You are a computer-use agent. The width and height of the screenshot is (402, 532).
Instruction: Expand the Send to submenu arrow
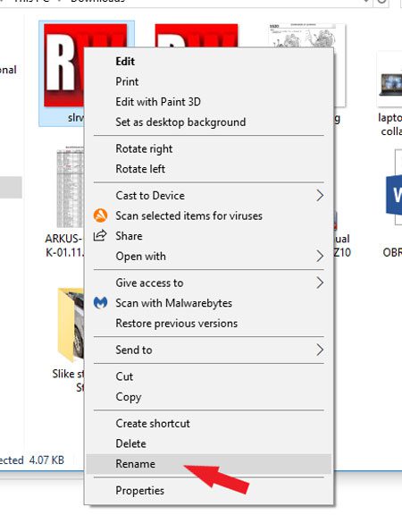320,350
